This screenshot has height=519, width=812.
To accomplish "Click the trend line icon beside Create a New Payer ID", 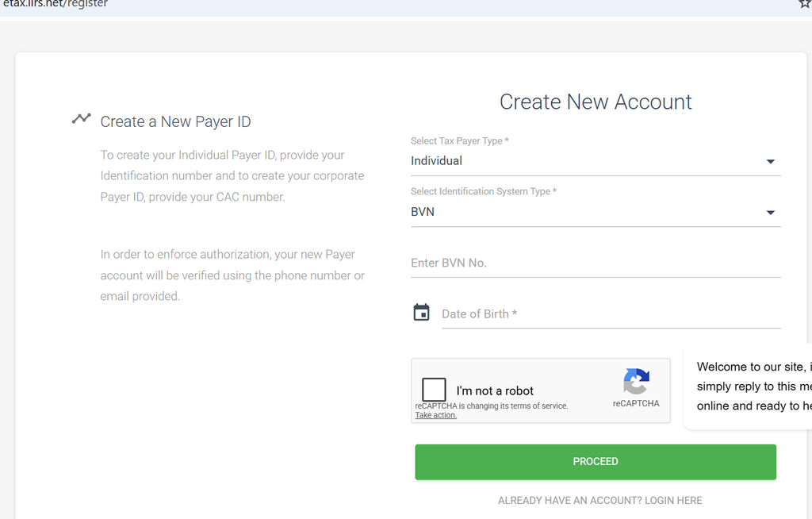I will pyautogui.click(x=82, y=119).
